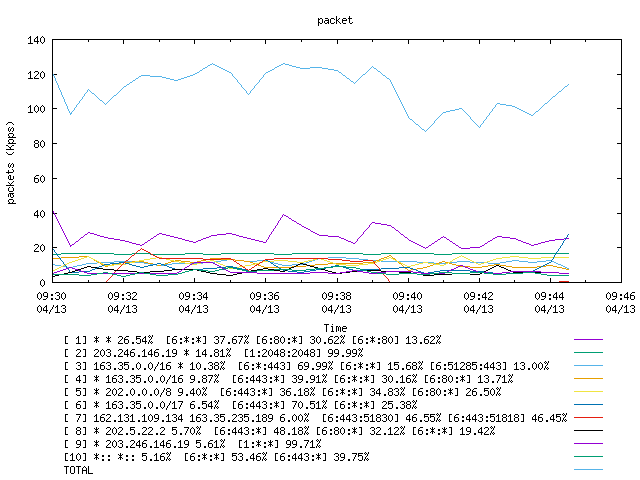The width and height of the screenshot is (640, 480).
Task: Click the y-axis tick value 100
Action: pos(36,109)
